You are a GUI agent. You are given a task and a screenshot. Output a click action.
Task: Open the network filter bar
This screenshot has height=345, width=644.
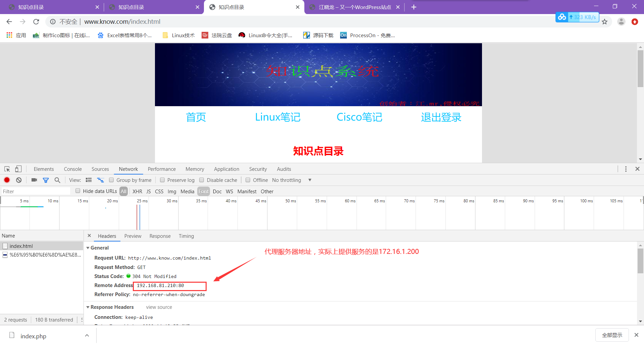(x=46, y=180)
